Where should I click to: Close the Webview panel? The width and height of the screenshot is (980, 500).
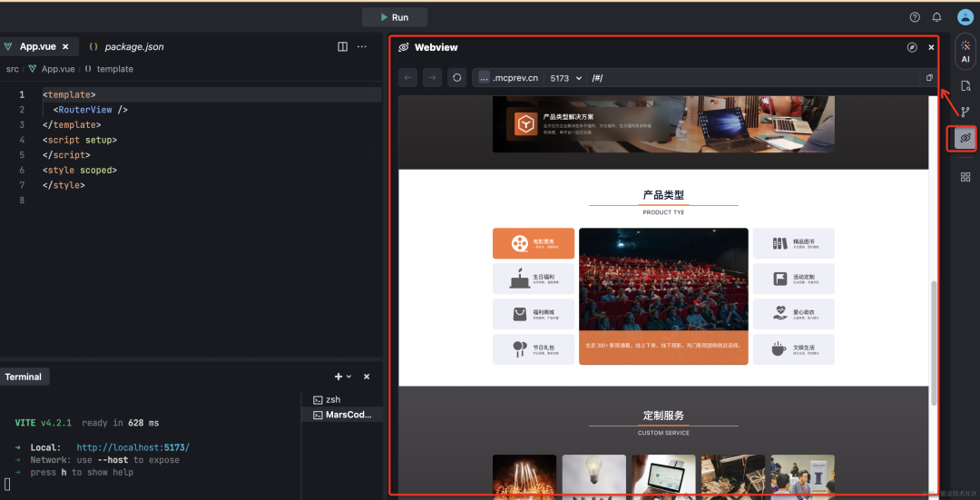(x=931, y=47)
